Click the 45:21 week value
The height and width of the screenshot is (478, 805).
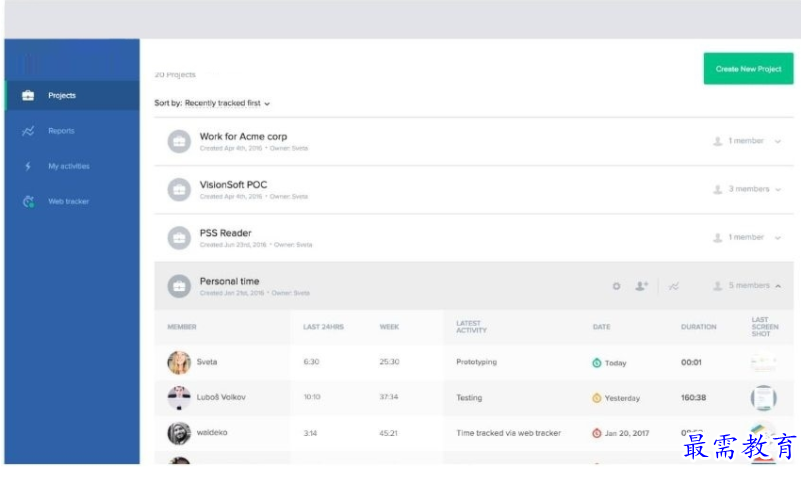388,433
